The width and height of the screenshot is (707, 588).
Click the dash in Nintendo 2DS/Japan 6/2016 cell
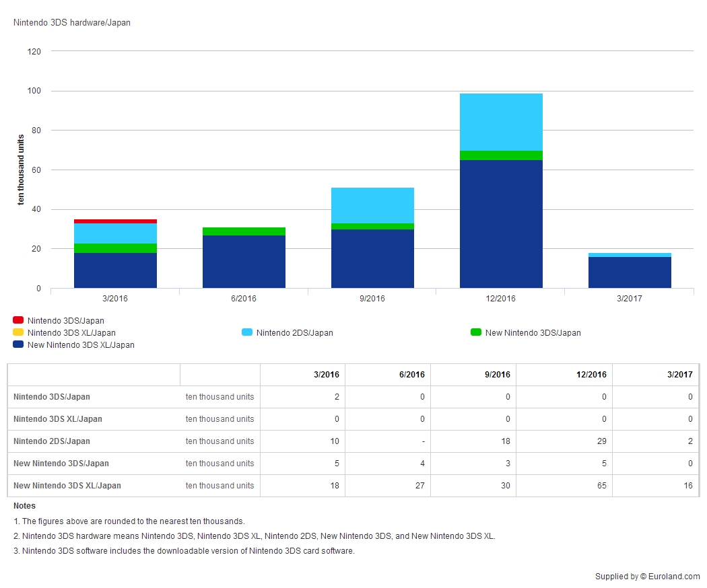point(423,441)
